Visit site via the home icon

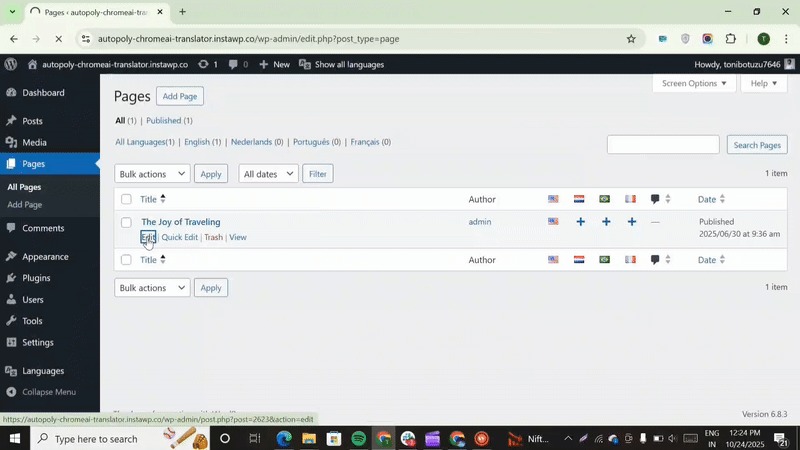[x=33, y=64]
